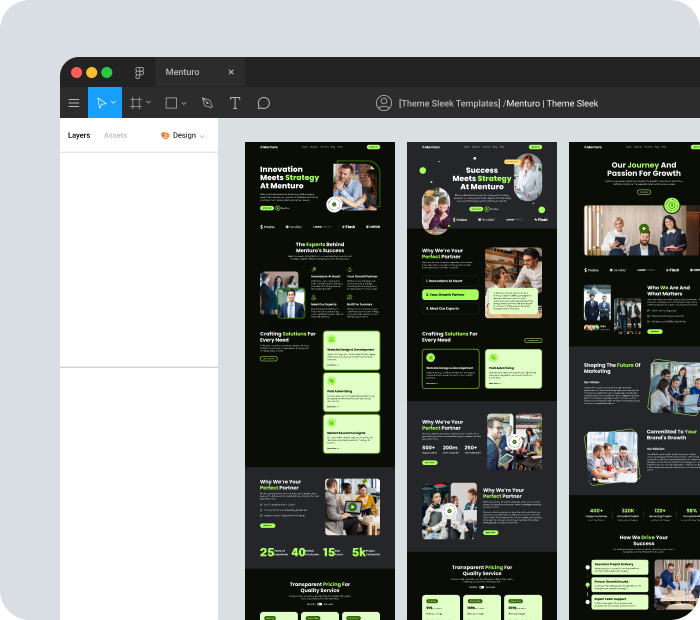The image size is (700, 620).
Task: Click the '25' years statistic number
Action: pos(267,552)
